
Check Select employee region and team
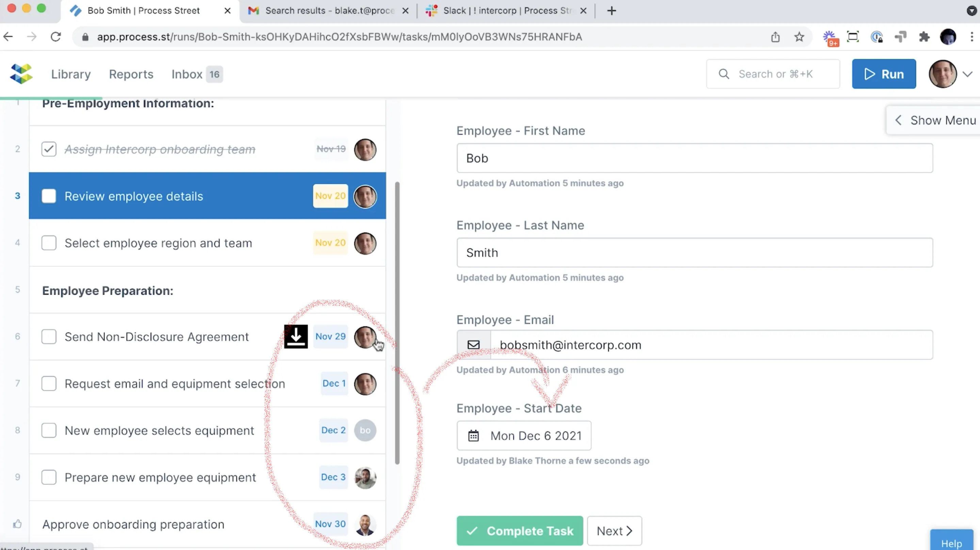[49, 243]
